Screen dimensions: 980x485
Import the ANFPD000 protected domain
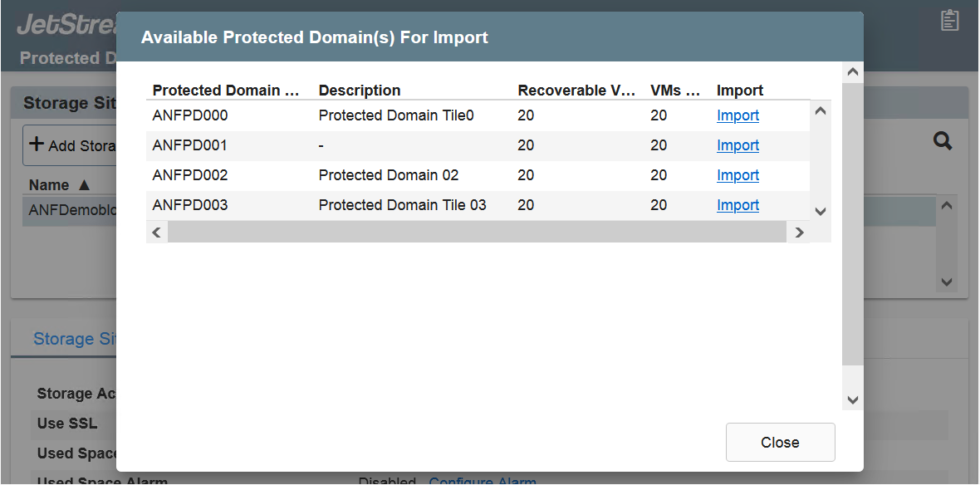[737, 115]
